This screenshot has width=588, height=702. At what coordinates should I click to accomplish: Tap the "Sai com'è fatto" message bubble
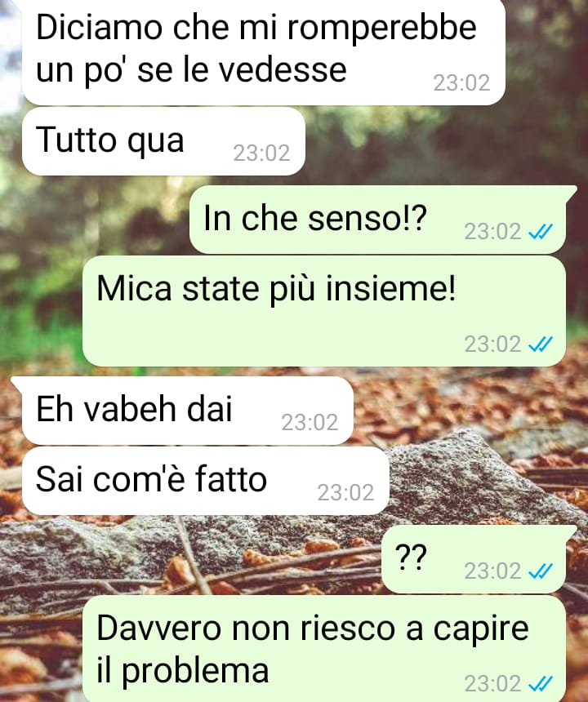(205, 481)
